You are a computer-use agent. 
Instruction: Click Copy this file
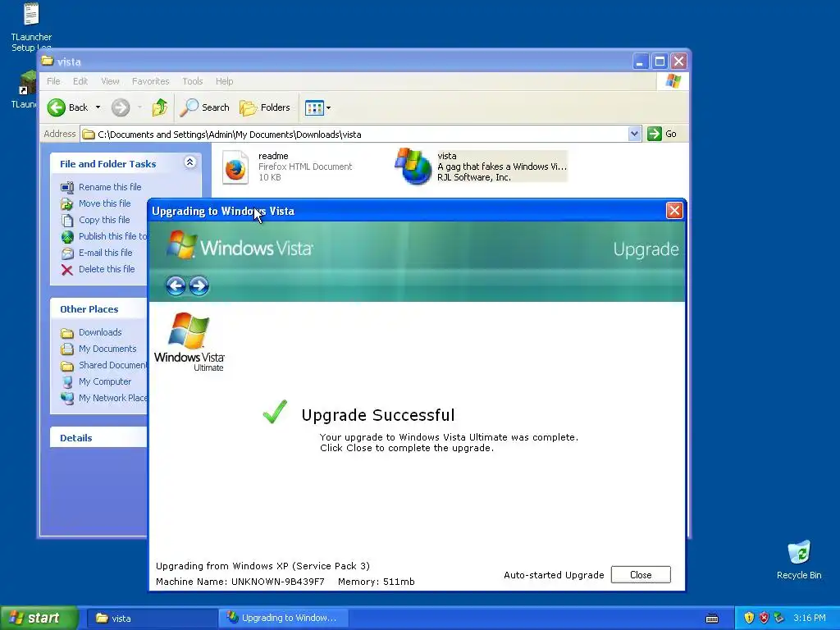pos(104,220)
